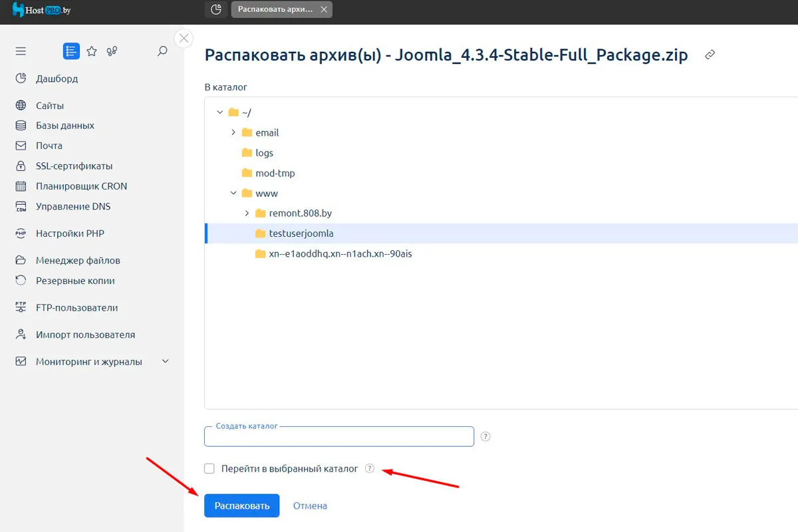Select the logs folder
This screenshot has width=798, height=532.
pyautogui.click(x=258, y=153)
